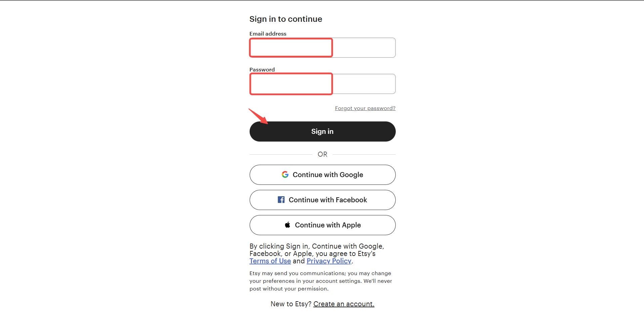
Task: Open the Forgot your password link
Action: pyautogui.click(x=365, y=108)
